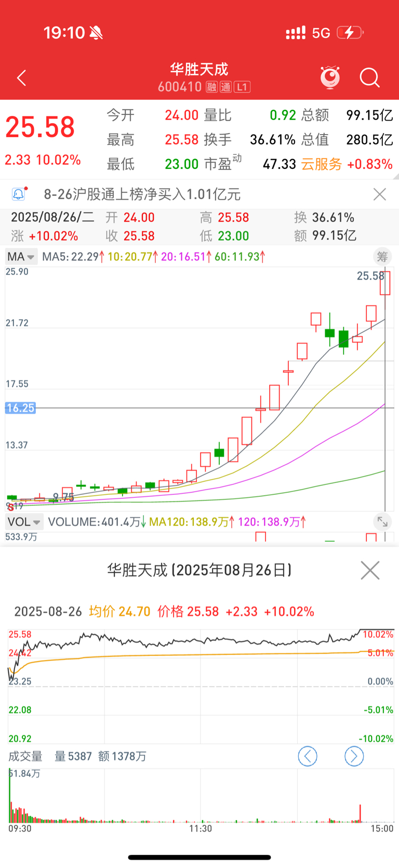Open the 筹 chip distribution button
Screen dimensions: 399x868
click(x=382, y=256)
